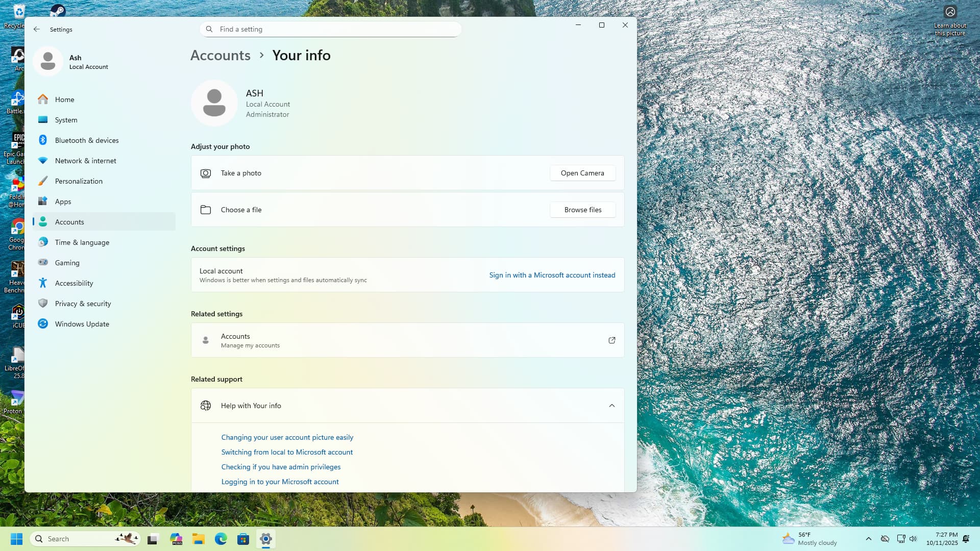Collapse the Help with Your info section
The image size is (980, 551).
pos(611,406)
